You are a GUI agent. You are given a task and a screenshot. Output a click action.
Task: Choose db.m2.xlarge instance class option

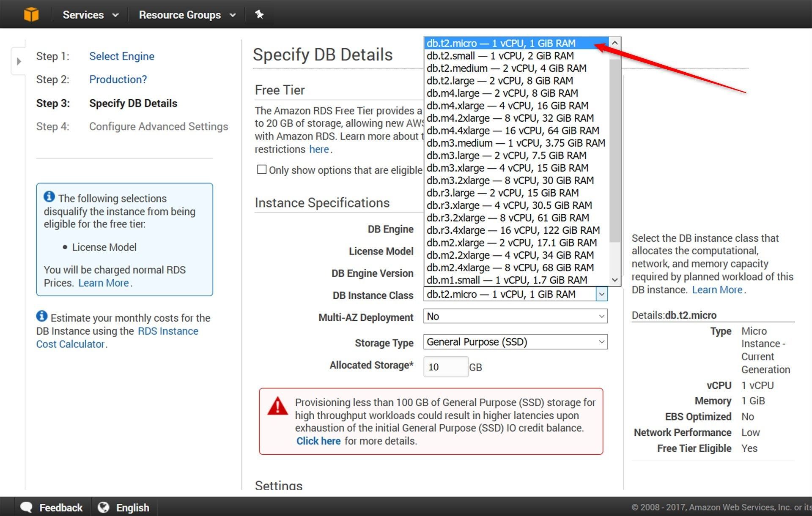tap(516, 243)
